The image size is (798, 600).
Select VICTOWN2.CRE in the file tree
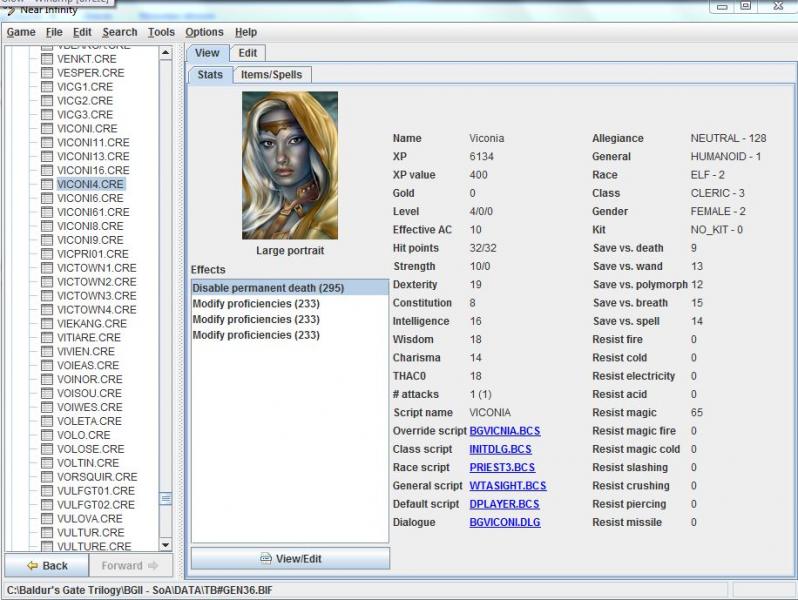(x=97, y=282)
